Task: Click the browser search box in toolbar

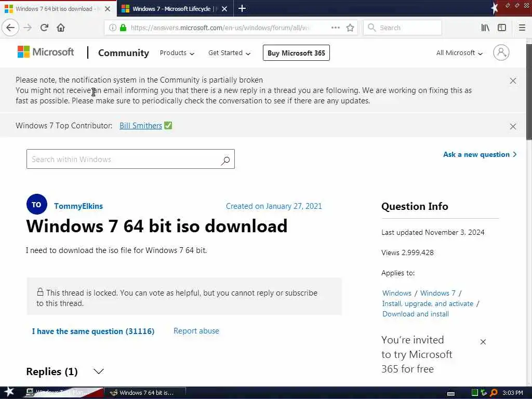Action: point(403,28)
